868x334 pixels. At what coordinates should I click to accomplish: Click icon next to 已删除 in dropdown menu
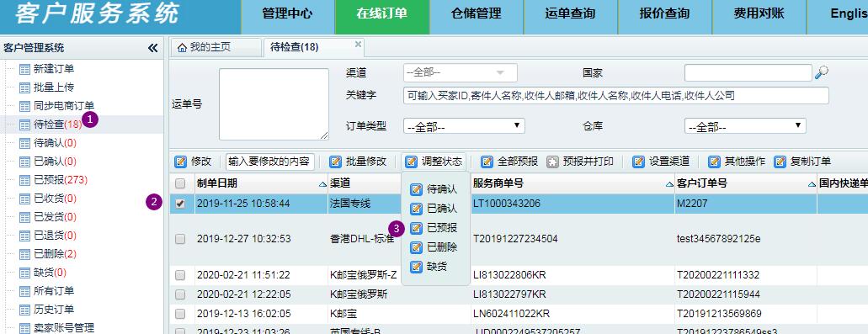click(x=416, y=247)
